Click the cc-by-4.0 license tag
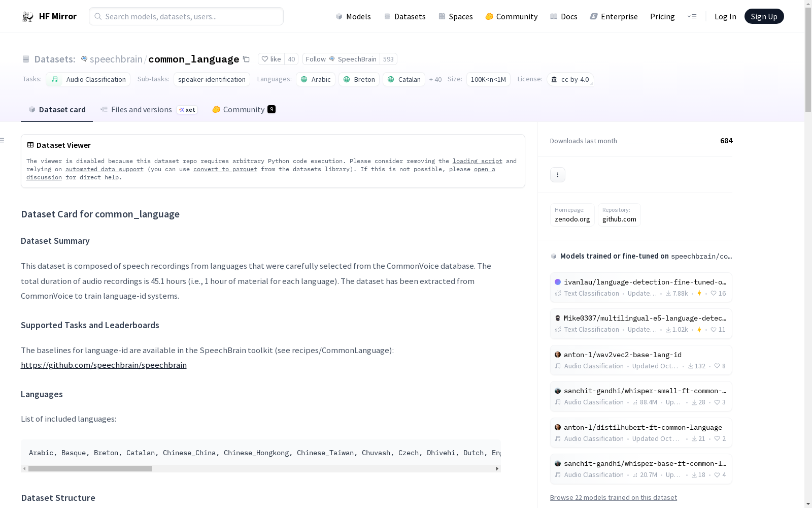This screenshot has width=812, height=508. coord(570,79)
